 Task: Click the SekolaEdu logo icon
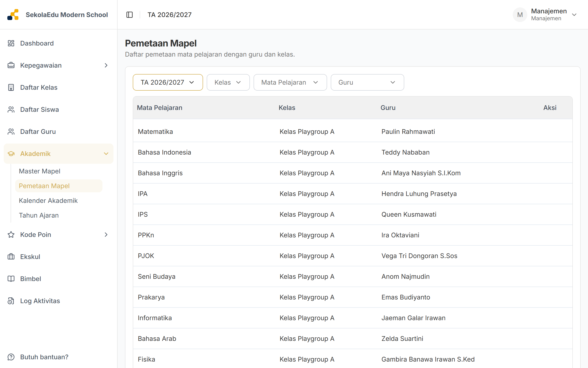pyautogui.click(x=13, y=14)
